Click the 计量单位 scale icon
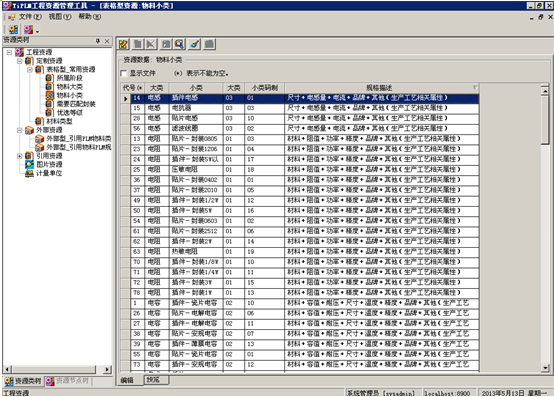 (x=29, y=173)
